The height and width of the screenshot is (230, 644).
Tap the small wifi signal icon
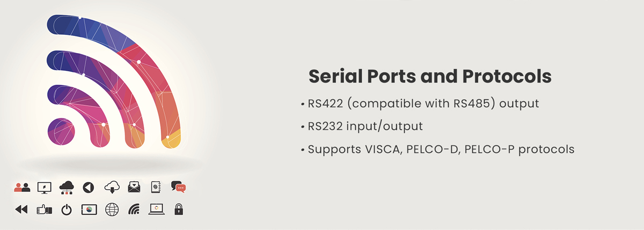tap(134, 210)
